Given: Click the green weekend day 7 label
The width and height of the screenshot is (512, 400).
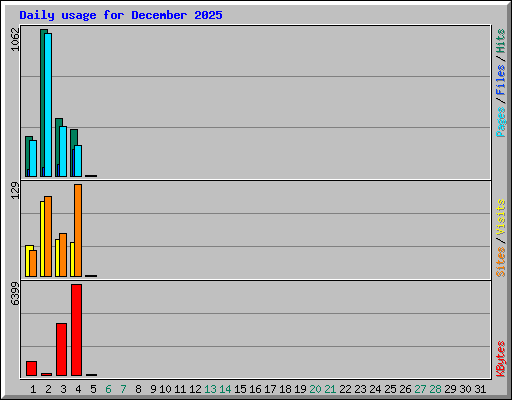Looking at the screenshot, I should [123, 389].
